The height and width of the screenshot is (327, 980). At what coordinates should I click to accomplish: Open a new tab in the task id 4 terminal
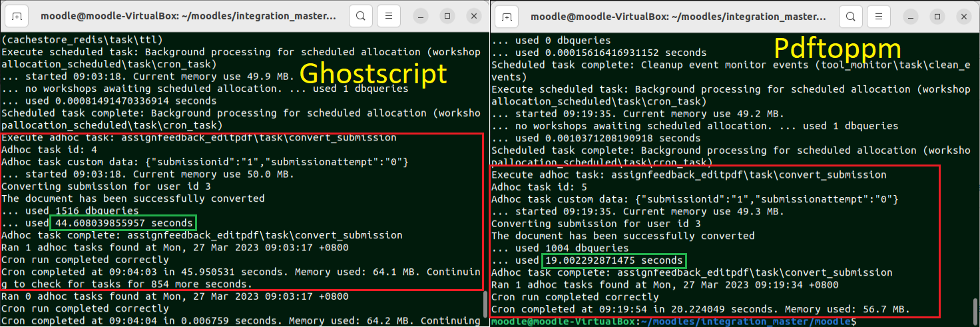click(x=17, y=16)
